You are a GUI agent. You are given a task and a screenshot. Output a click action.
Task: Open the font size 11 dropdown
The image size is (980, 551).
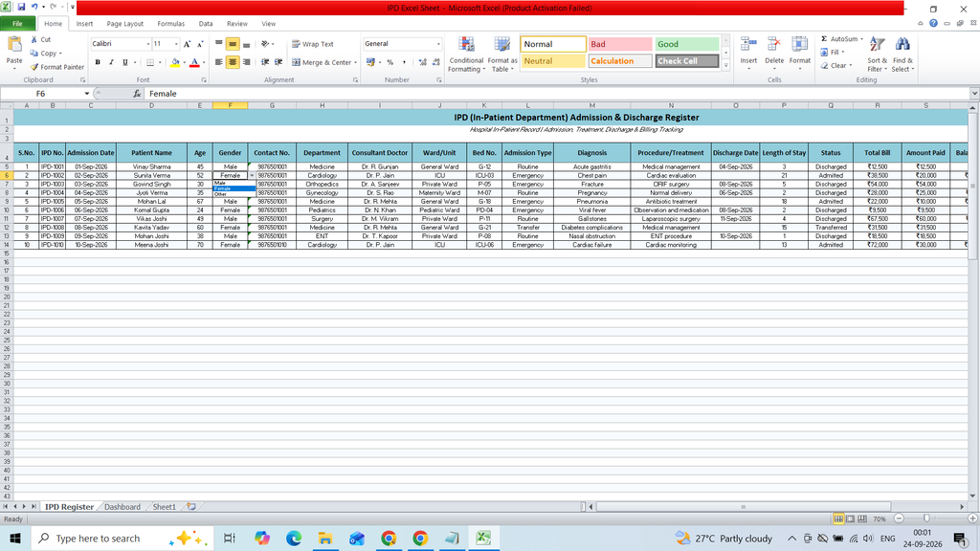[176, 44]
